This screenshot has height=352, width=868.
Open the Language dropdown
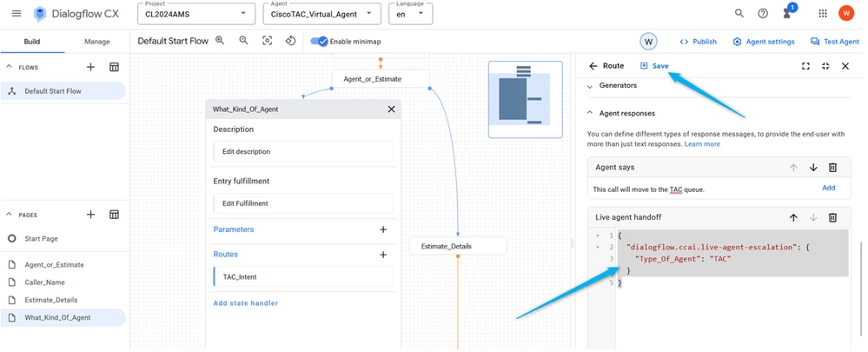(411, 14)
